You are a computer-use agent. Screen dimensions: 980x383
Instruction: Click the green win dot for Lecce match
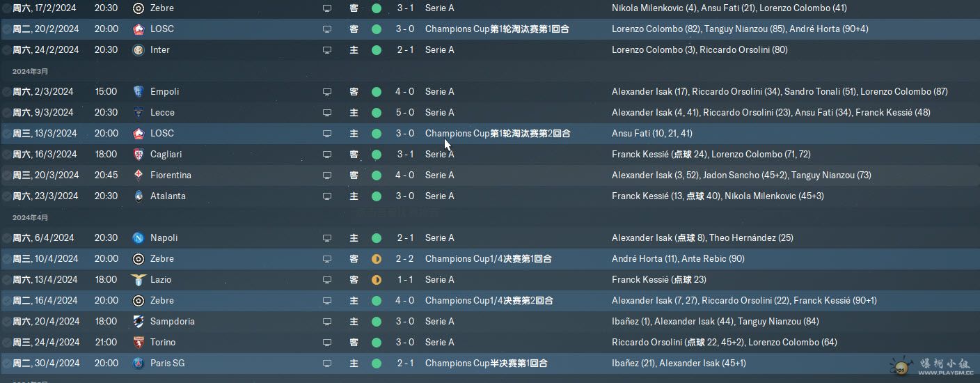click(x=377, y=113)
